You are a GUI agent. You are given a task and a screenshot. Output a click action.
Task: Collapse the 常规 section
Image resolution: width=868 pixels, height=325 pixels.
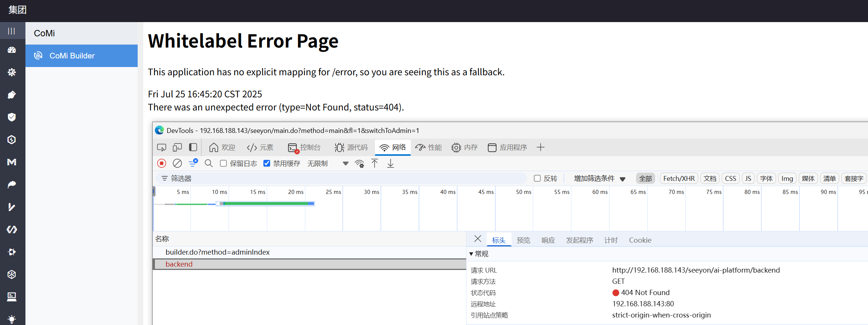471,254
